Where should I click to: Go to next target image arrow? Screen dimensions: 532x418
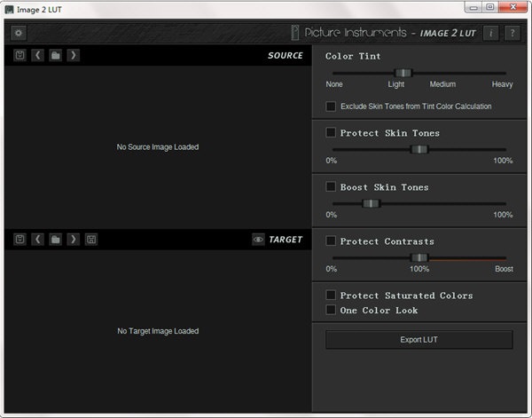point(74,240)
